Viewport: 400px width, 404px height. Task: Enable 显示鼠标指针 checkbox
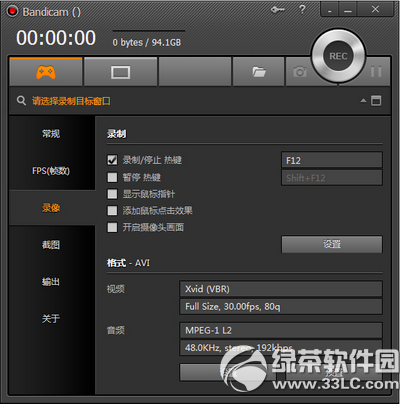coord(112,194)
